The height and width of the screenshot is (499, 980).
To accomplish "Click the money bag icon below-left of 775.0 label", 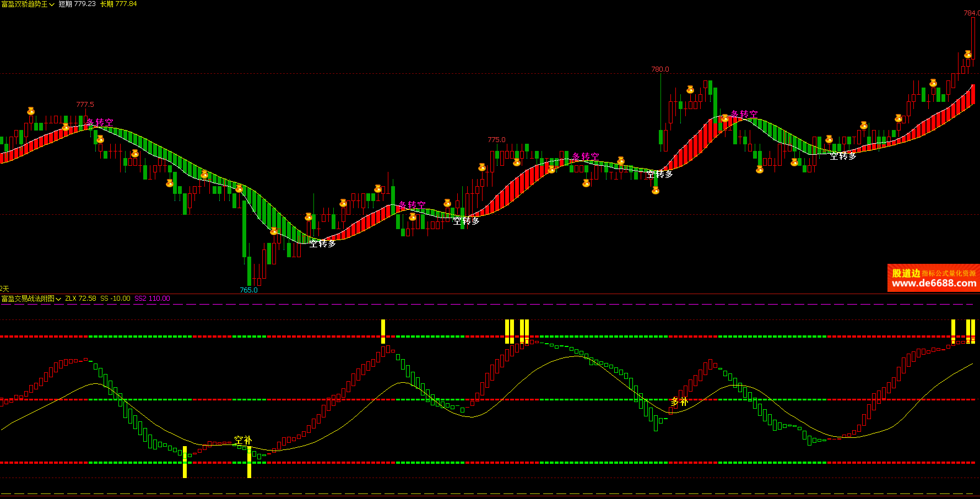I will 482,167.
